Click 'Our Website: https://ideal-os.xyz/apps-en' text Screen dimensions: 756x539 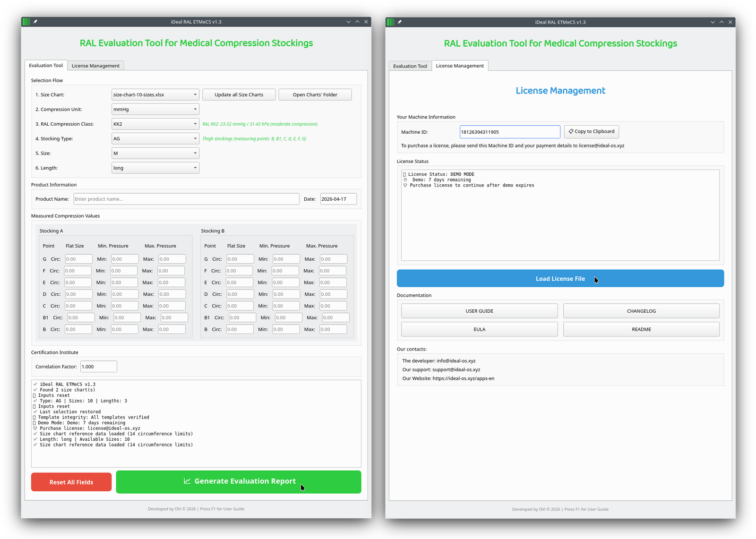[x=448, y=378]
